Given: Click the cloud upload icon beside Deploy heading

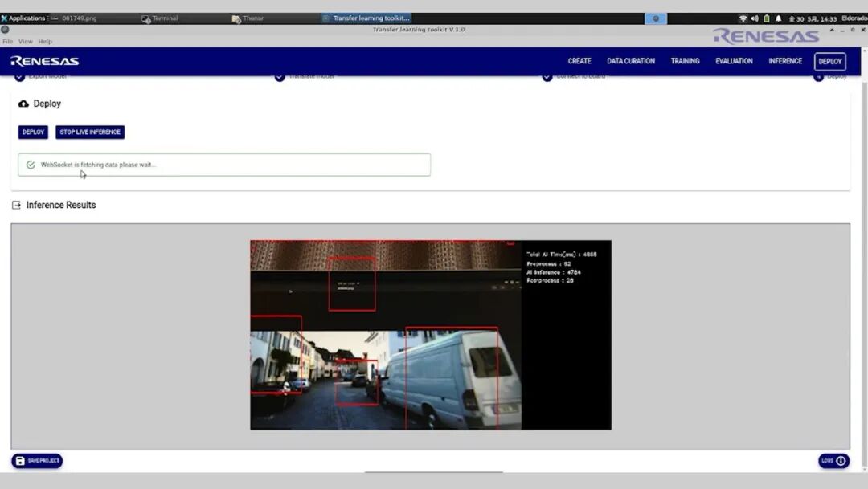Looking at the screenshot, I should 23,104.
